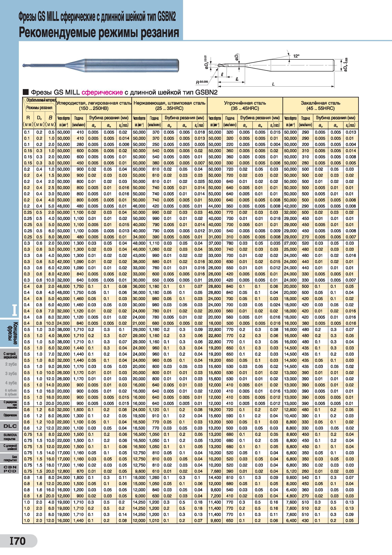This screenshot has height=555, width=392.
Task: Click the 'Режимы резания' corner header label
Action: pyautogui.click(x=39, y=108)
